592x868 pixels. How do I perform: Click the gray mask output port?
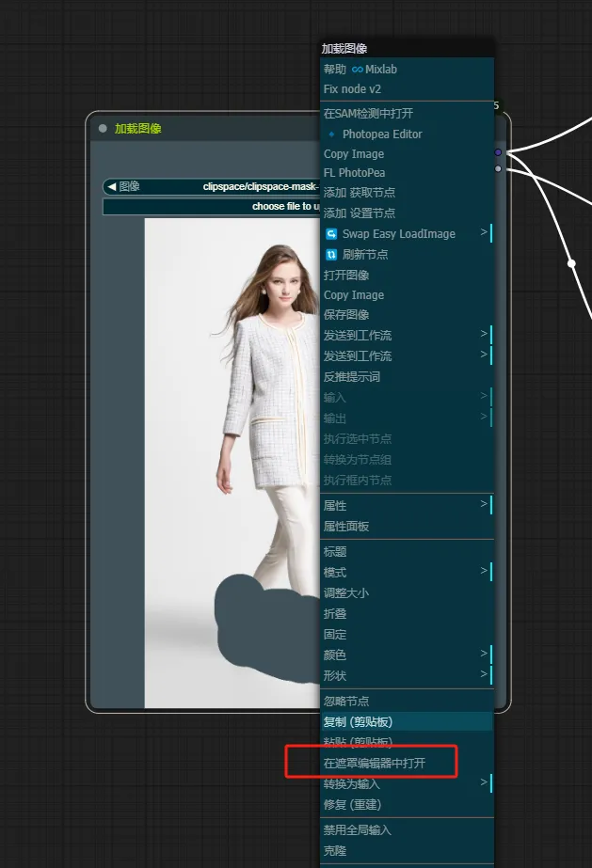point(498,169)
